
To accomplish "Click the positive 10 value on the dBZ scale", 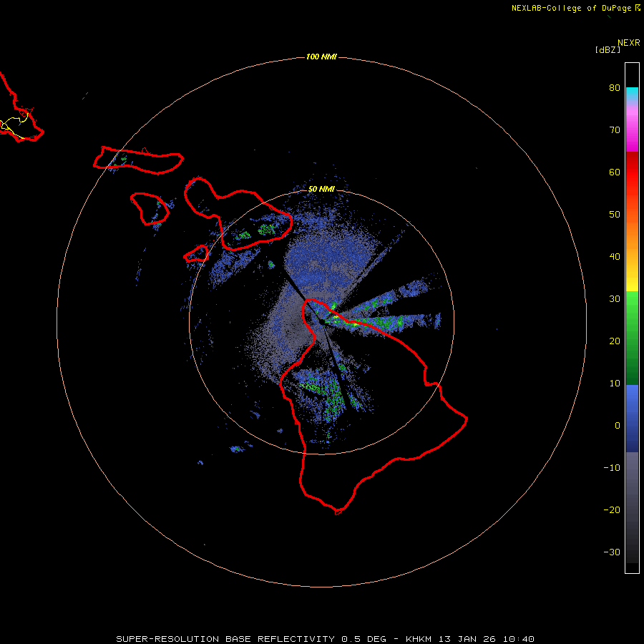I will (615, 384).
